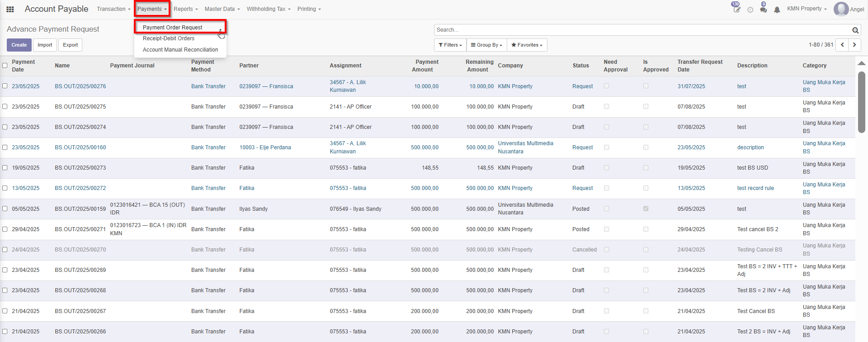Viewport: 868px width, 342px height.
Task: Click the Payments menu
Action: click(152, 9)
